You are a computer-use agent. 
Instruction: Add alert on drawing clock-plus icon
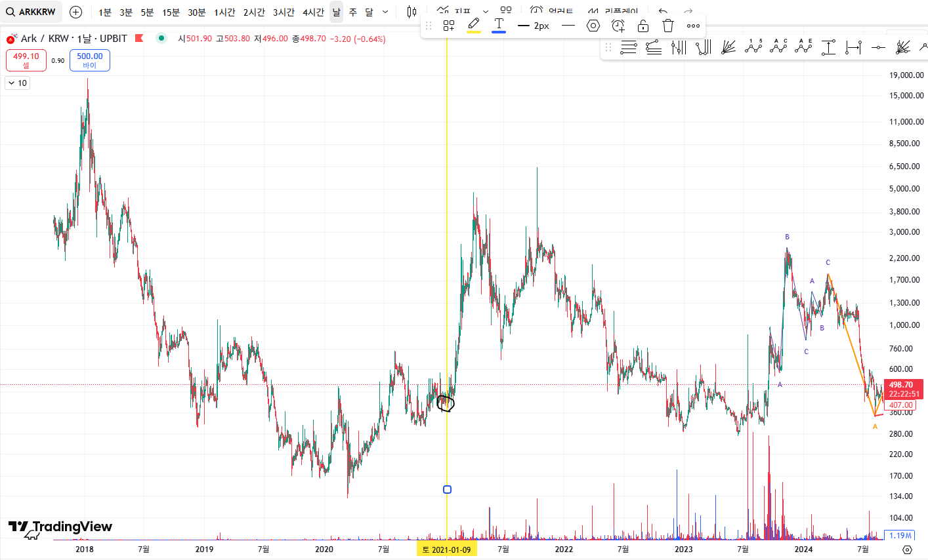pyautogui.click(x=618, y=26)
